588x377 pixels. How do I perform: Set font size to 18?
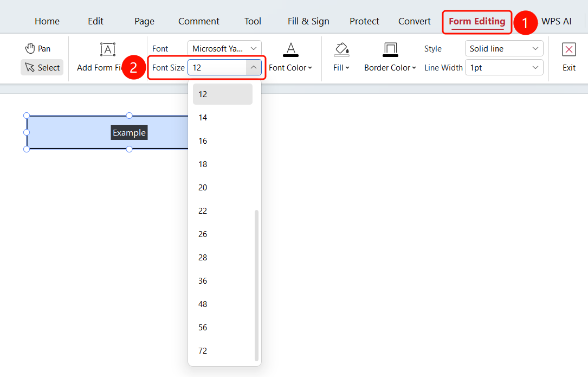coord(223,164)
